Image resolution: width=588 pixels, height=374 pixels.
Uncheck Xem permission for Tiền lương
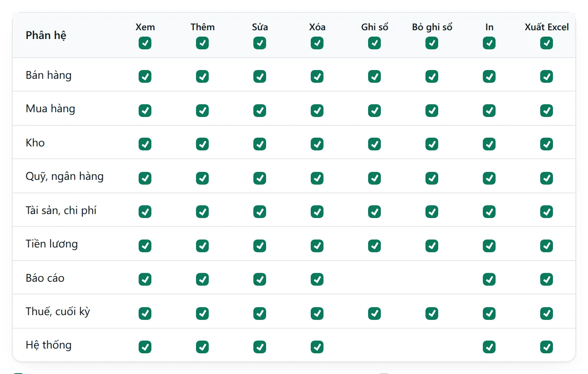tap(145, 246)
